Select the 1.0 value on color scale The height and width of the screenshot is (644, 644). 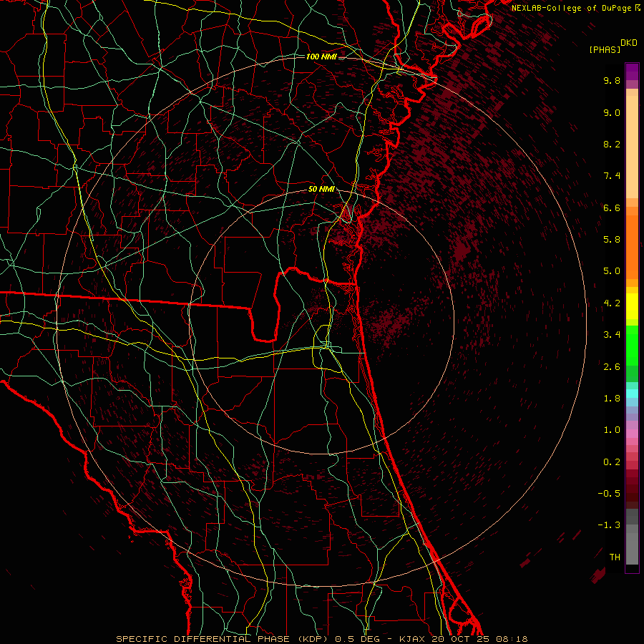pos(612,430)
